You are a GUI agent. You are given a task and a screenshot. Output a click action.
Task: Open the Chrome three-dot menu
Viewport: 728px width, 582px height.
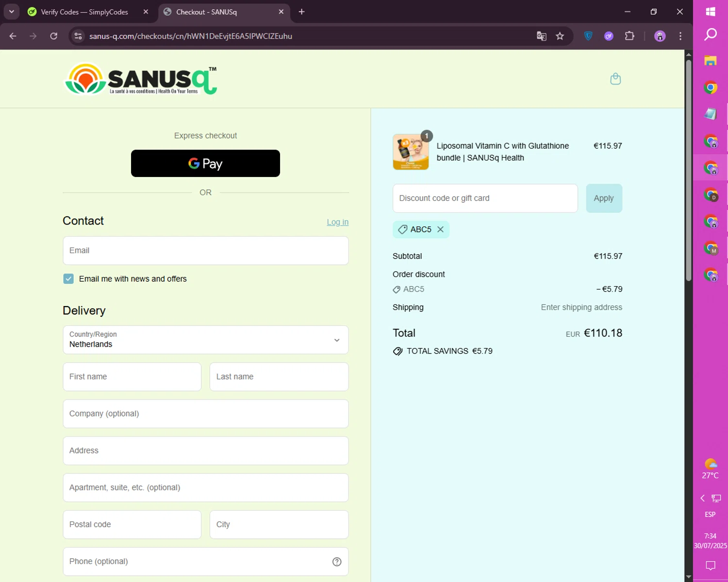click(680, 36)
